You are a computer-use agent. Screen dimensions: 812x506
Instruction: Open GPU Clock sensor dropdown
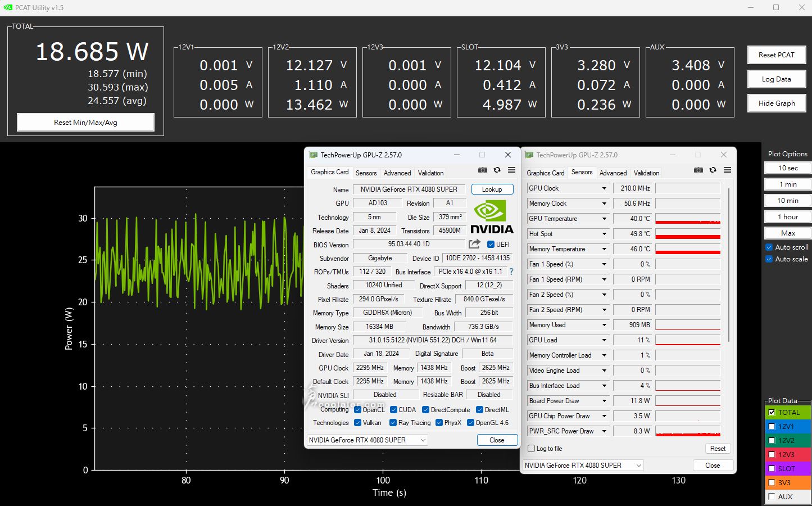tap(605, 188)
